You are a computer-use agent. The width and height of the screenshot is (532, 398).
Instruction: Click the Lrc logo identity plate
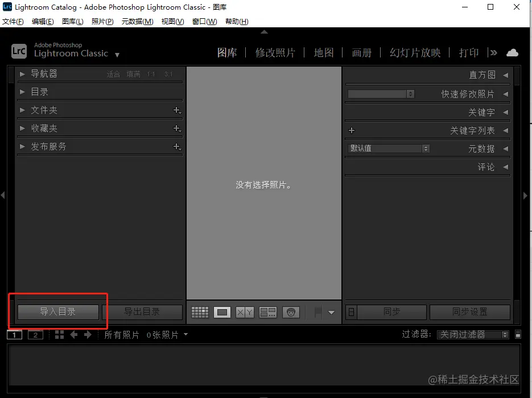[19, 51]
